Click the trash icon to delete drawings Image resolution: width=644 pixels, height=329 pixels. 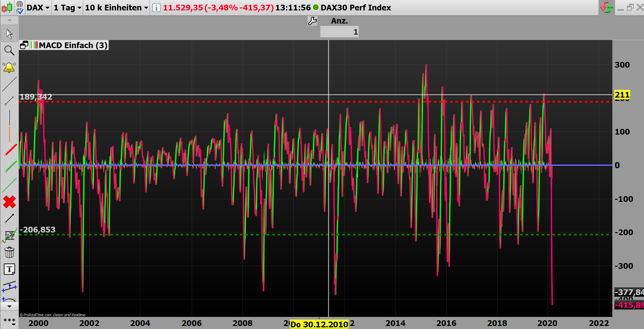point(9,253)
